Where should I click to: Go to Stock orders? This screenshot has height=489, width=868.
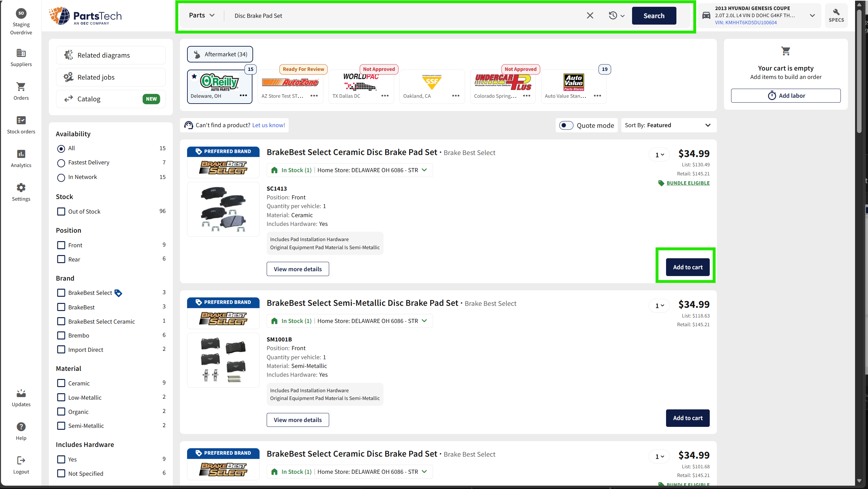pos(21,125)
